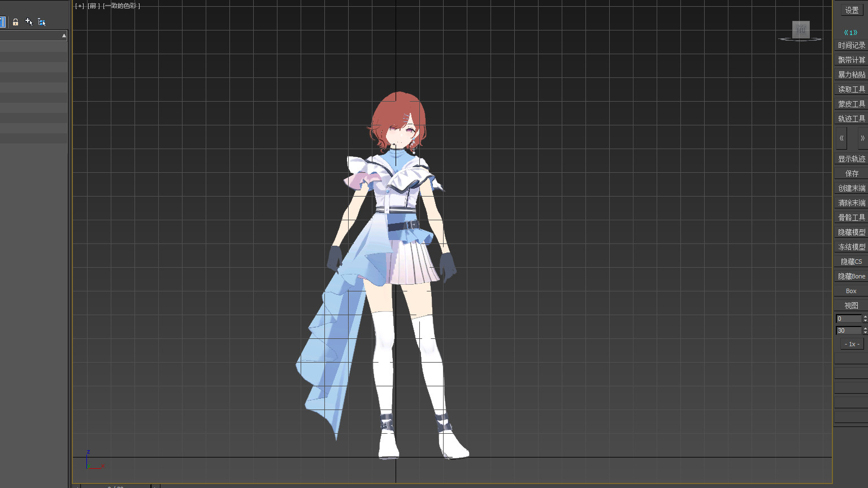868x488 pixels.
Task: Click the lock icon in the explorer toolbar
Action: 15,22
